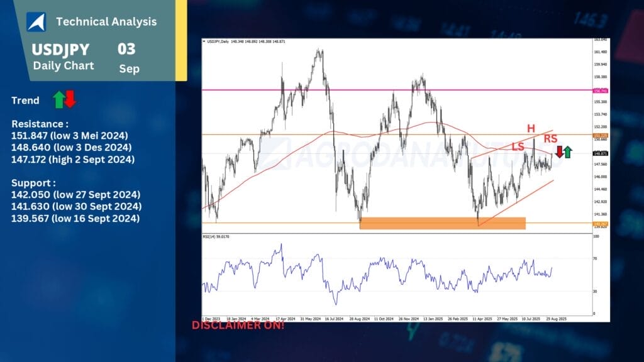Select the LS left shoulder label

518,146
